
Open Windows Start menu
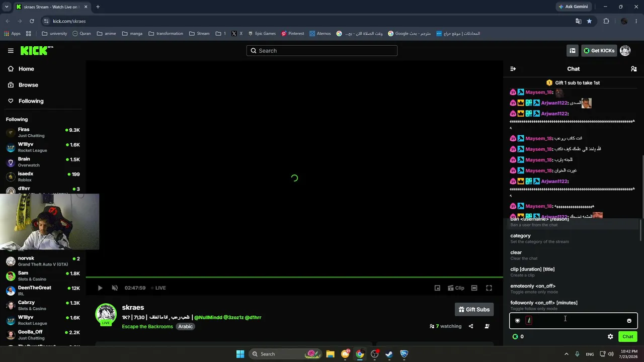[240, 354]
